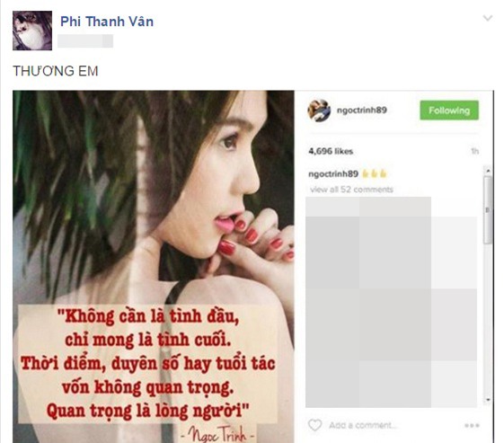Open Phi Thanh Vân profile name link
The height and width of the screenshot is (443, 504).
[107, 22]
